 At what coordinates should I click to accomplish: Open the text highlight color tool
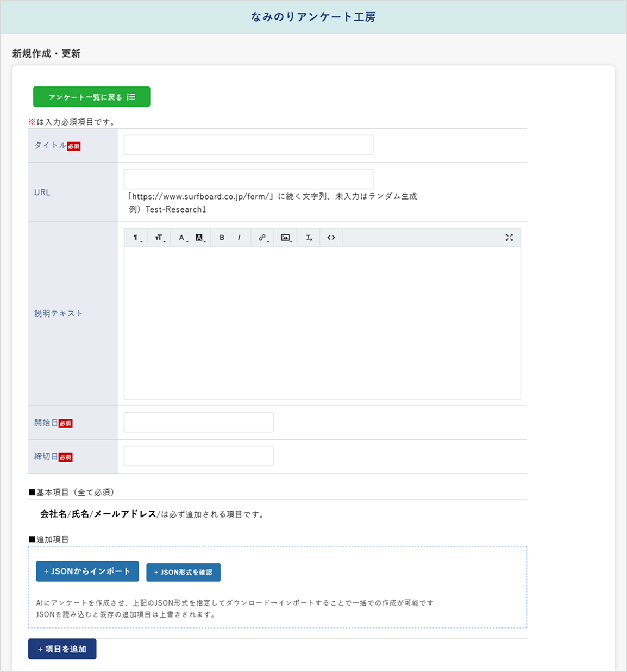click(x=200, y=238)
